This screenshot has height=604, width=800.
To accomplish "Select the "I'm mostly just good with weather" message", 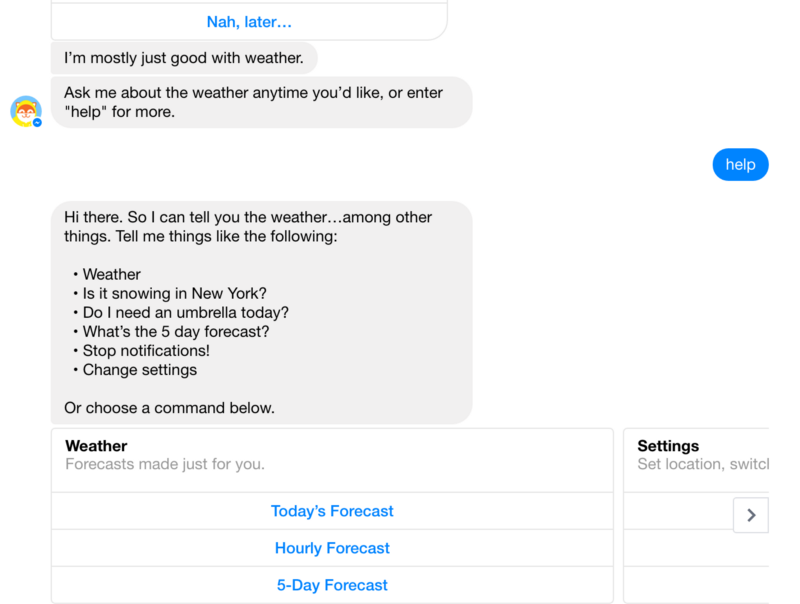I will tap(184, 58).
